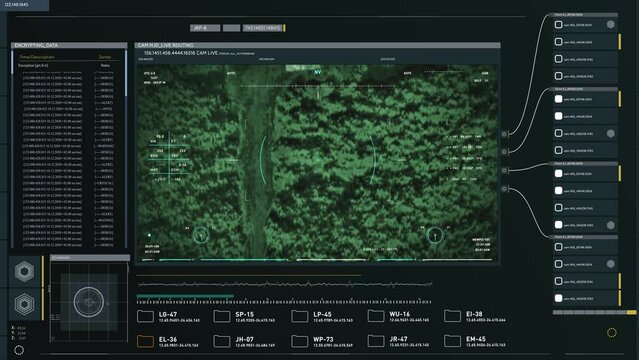Click the yellow dotted circle icon at bottom right

tap(612, 333)
